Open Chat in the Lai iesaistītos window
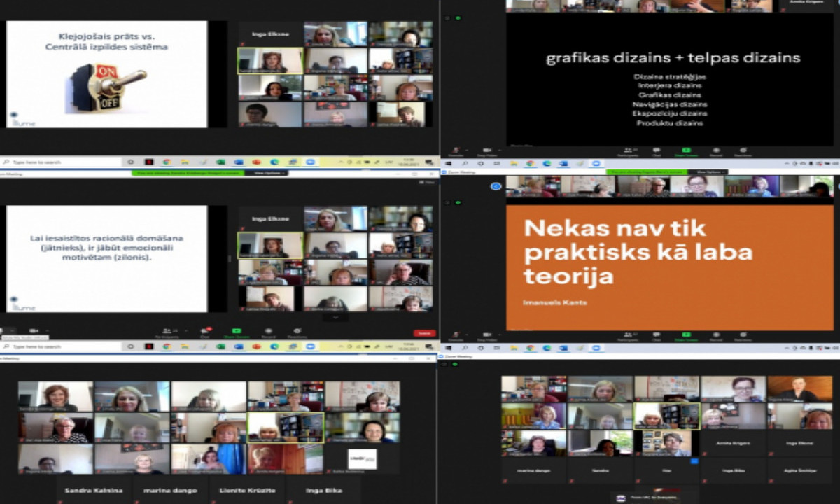This screenshot has height=504, width=840. 206,332
